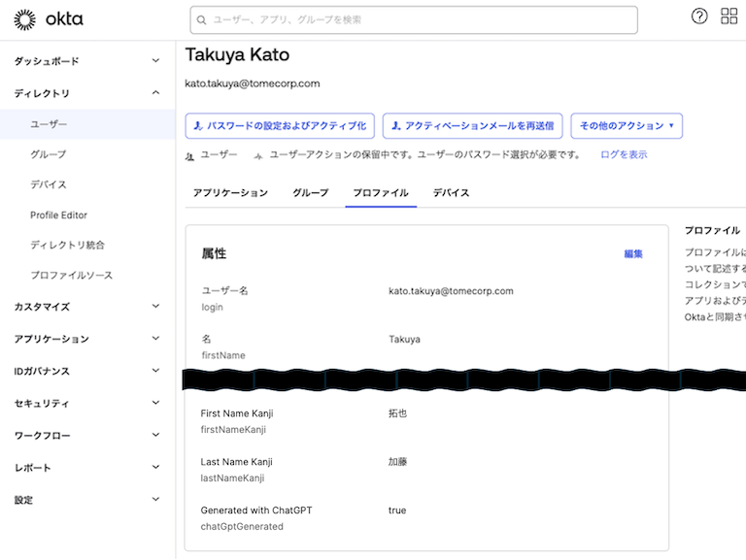Switch to the デバイス tab
Image resolution: width=746 pixels, height=560 pixels.
pos(451,193)
